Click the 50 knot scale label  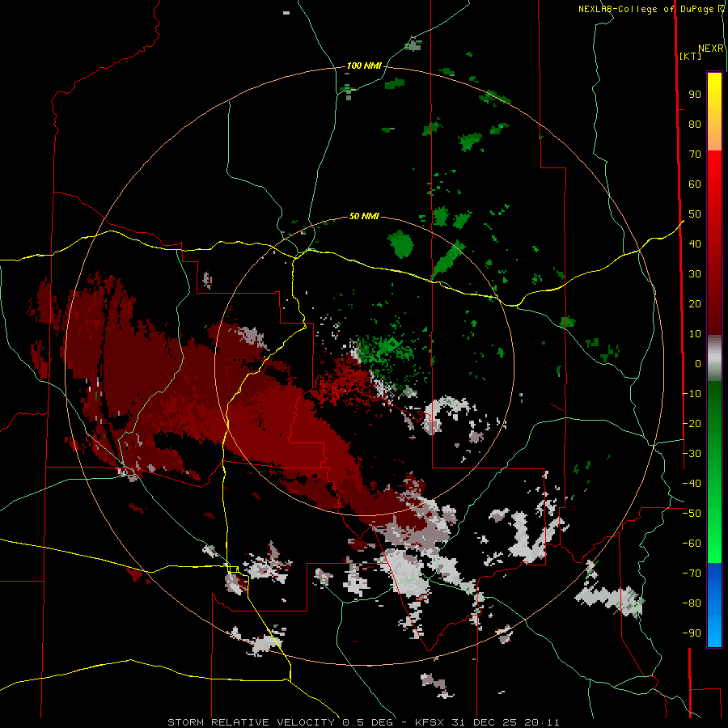[x=695, y=214]
